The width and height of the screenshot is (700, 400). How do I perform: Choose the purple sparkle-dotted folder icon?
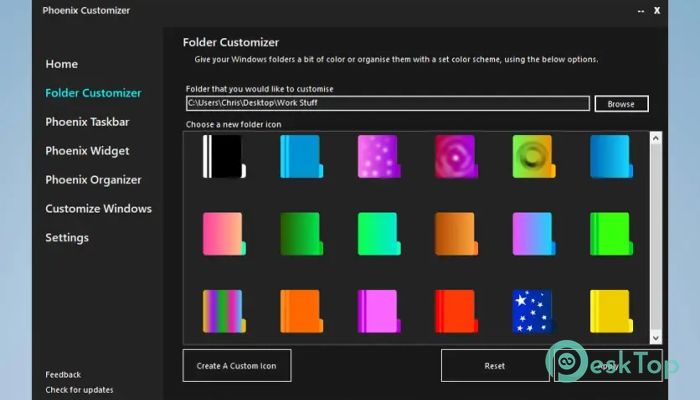click(379, 156)
